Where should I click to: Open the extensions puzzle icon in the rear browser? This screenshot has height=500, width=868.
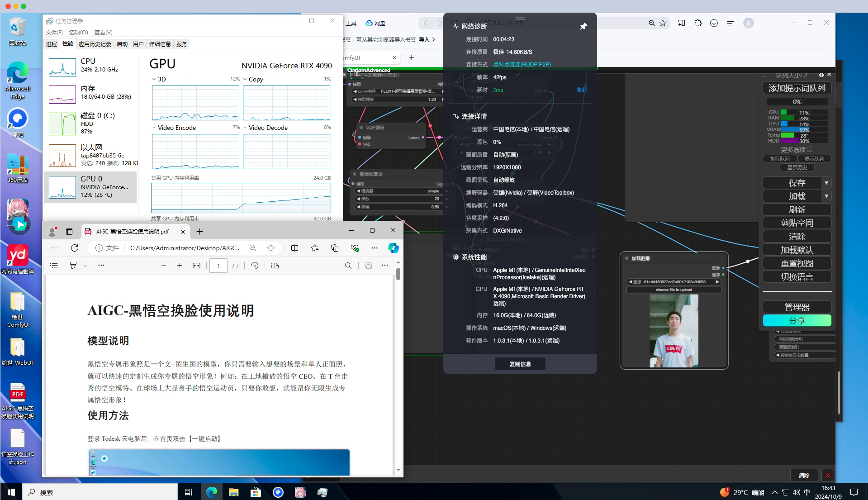698,23
